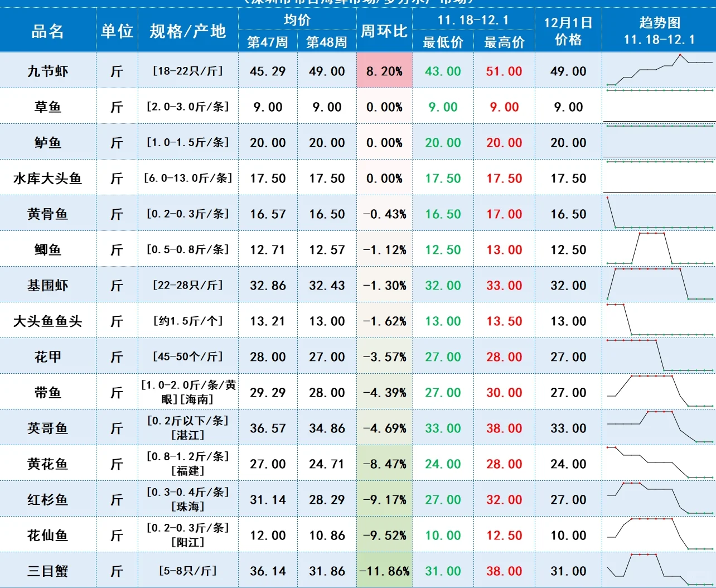
Task: Click the 45.29 week 47 price
Action: [x=268, y=71]
